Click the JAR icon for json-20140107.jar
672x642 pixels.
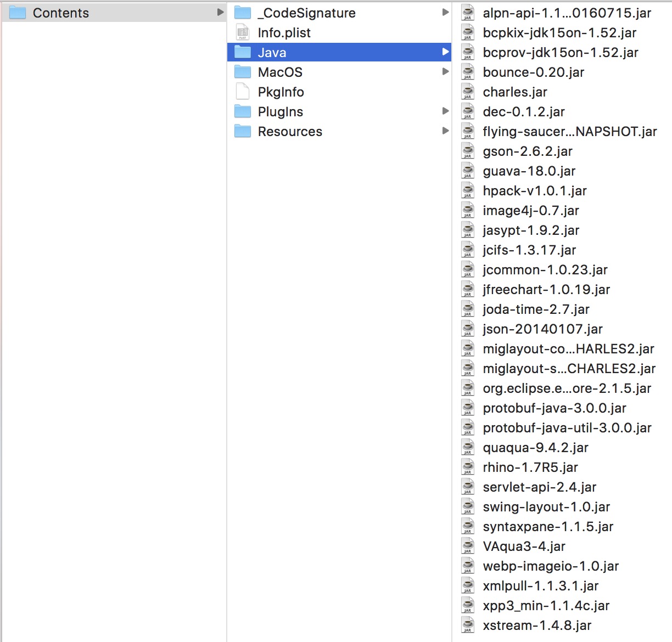point(468,329)
